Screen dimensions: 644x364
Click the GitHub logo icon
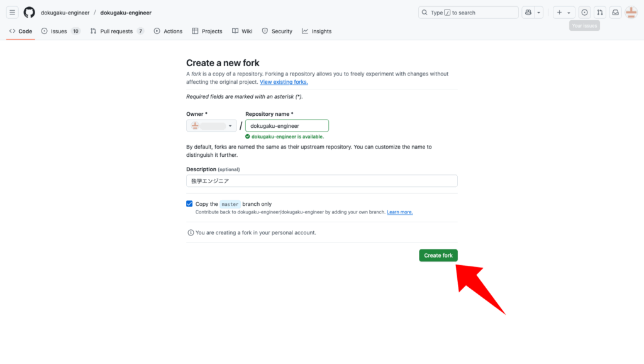click(x=30, y=13)
